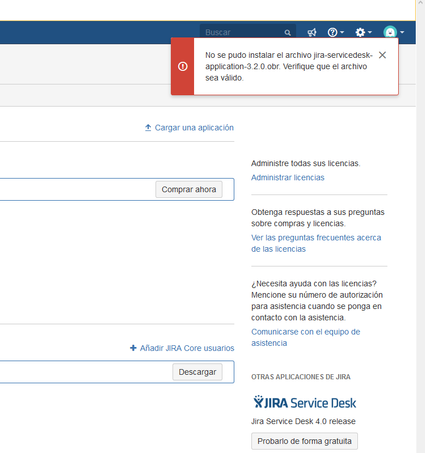425x453 pixels.
Task: Click the Descargar button
Action: [197, 372]
